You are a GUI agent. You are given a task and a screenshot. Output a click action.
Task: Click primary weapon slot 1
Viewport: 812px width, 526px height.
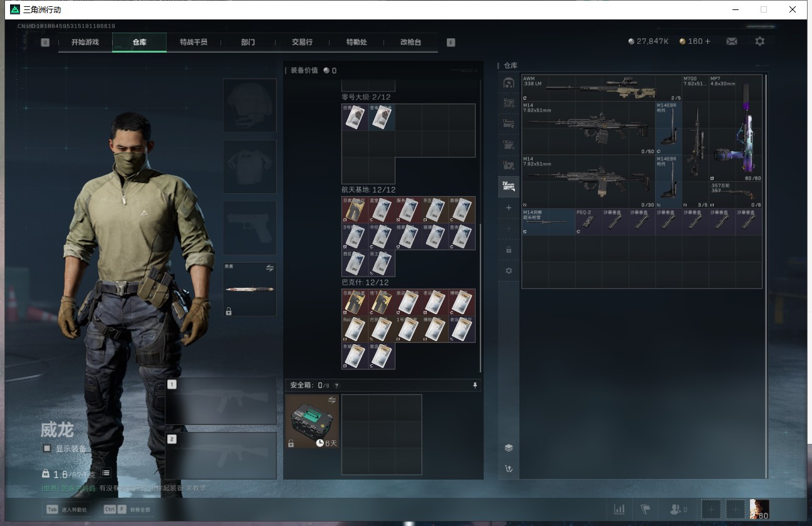click(x=221, y=401)
